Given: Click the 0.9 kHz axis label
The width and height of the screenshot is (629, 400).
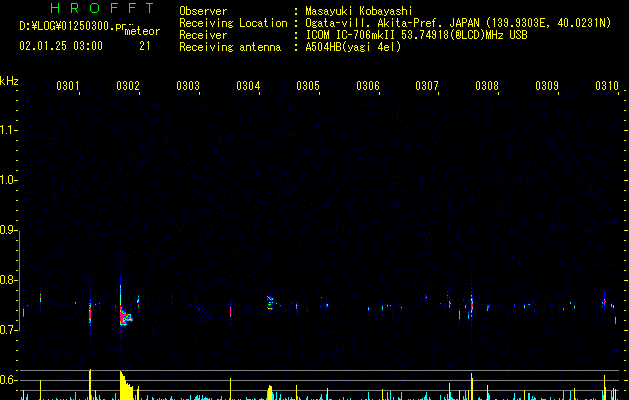Looking at the screenshot, I should pos(8,230).
